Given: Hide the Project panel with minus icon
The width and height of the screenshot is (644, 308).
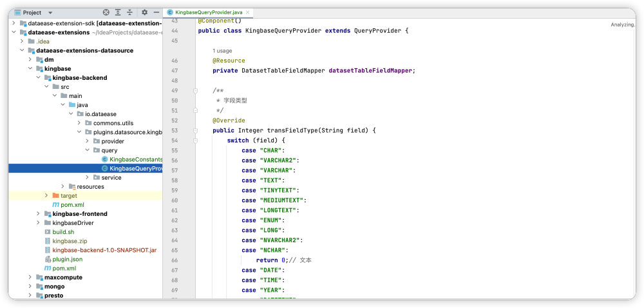Looking at the screenshot, I should click(x=156, y=13).
